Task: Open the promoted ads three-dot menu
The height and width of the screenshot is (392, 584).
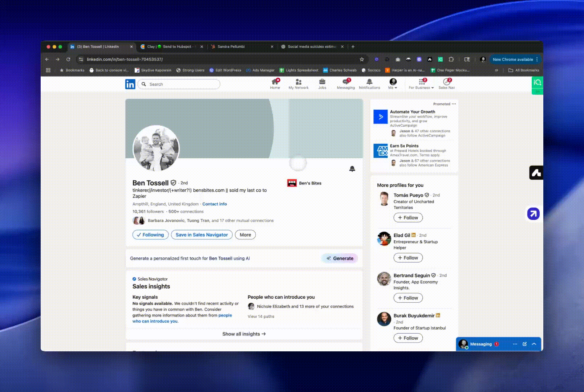Action: 454,104
